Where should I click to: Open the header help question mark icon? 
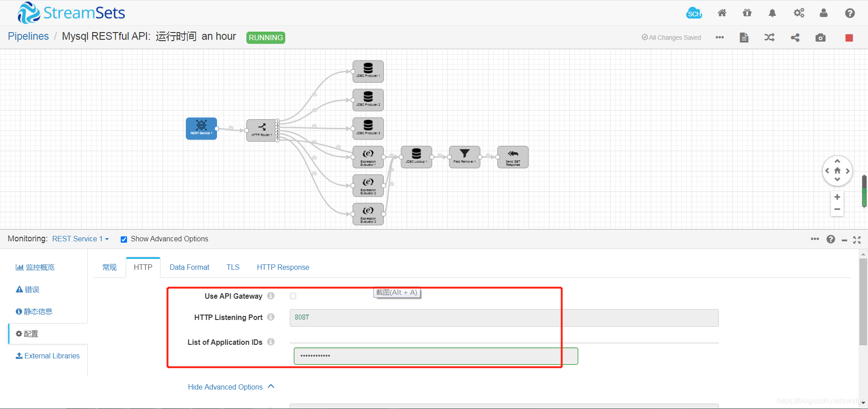click(x=850, y=13)
